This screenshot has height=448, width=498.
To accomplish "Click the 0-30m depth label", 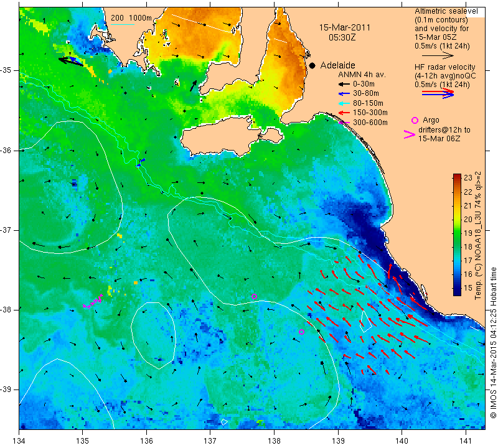I will click(364, 84).
